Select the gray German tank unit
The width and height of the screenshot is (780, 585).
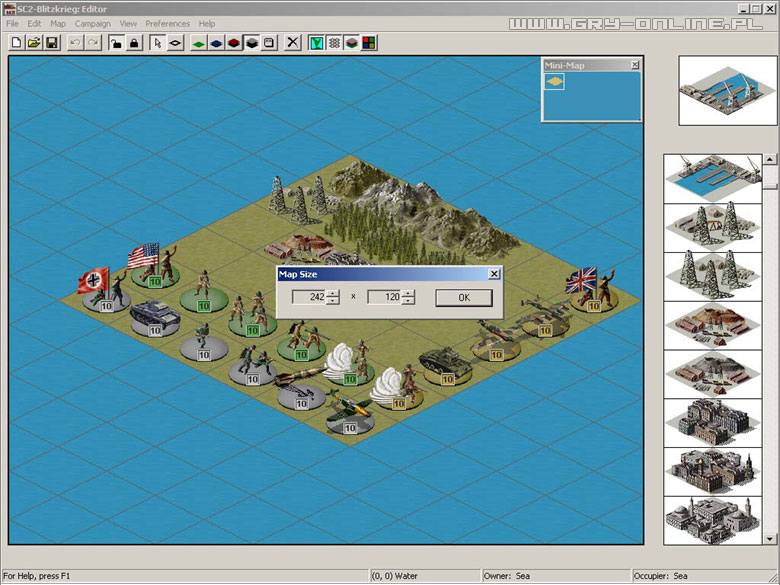click(x=155, y=317)
